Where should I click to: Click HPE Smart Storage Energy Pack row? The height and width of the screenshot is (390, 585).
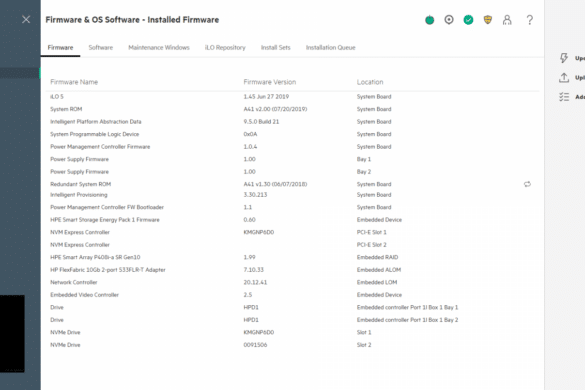(x=292, y=220)
